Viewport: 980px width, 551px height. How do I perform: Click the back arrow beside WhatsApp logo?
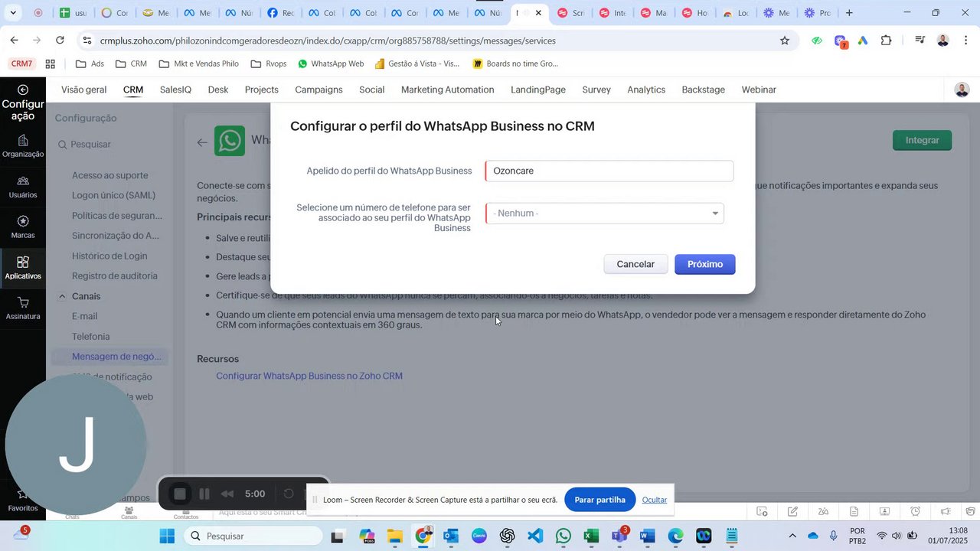202,142
